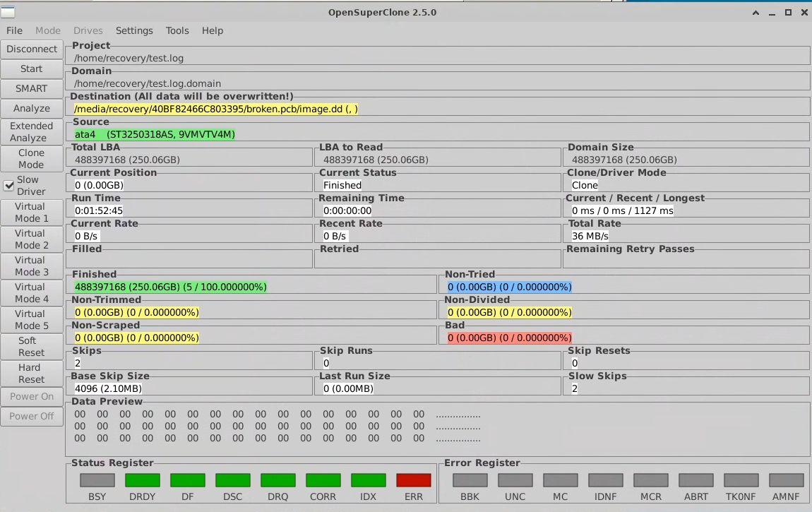
Task: Click the Disconnect button
Action: pos(32,49)
